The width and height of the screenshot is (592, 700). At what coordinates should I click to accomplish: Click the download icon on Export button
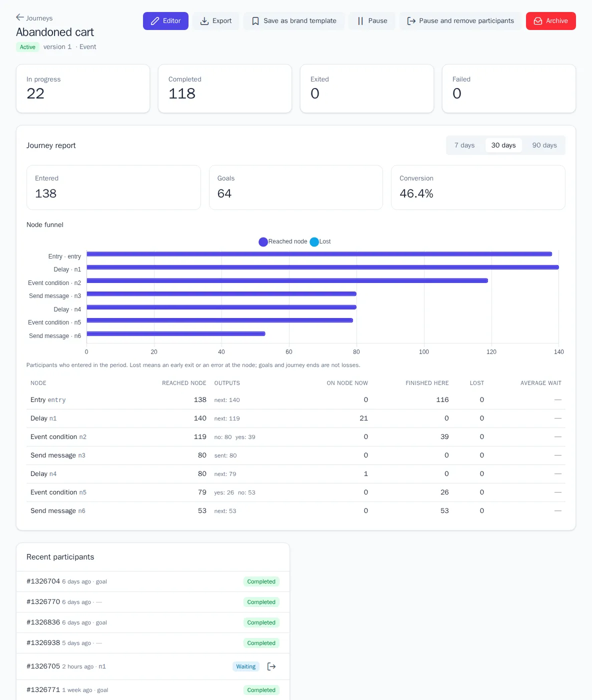pos(204,21)
